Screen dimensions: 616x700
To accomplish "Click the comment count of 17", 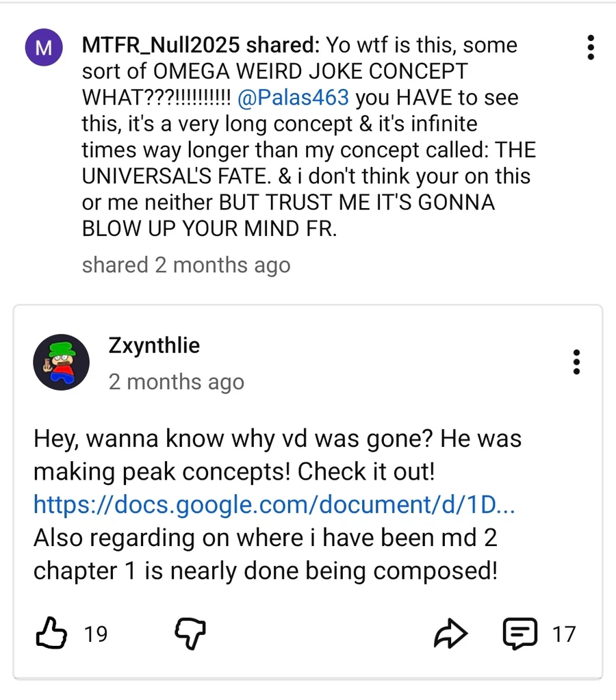I will pyautogui.click(x=564, y=634).
